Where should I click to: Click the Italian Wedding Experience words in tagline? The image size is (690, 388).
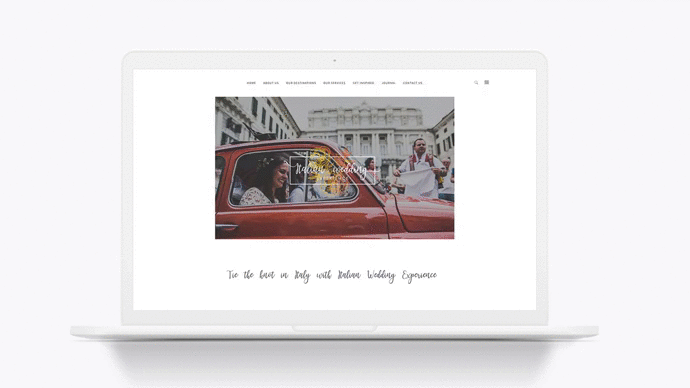387,275
